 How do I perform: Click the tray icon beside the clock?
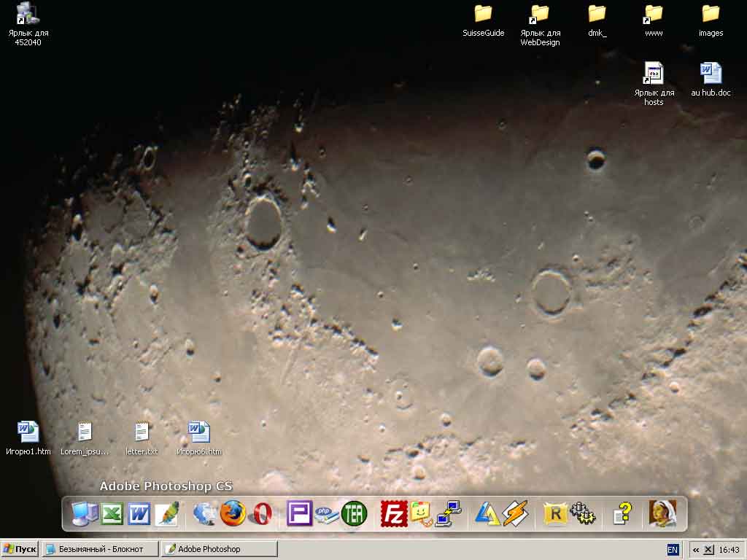709,550
